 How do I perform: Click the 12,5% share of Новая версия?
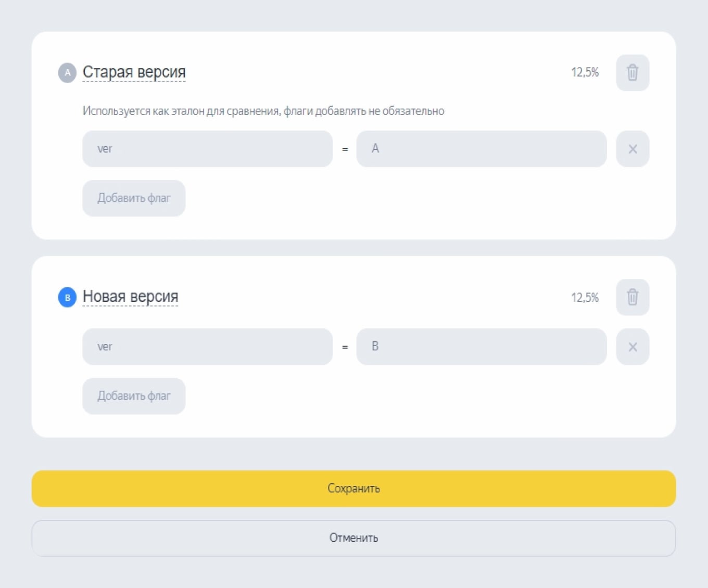point(585,297)
